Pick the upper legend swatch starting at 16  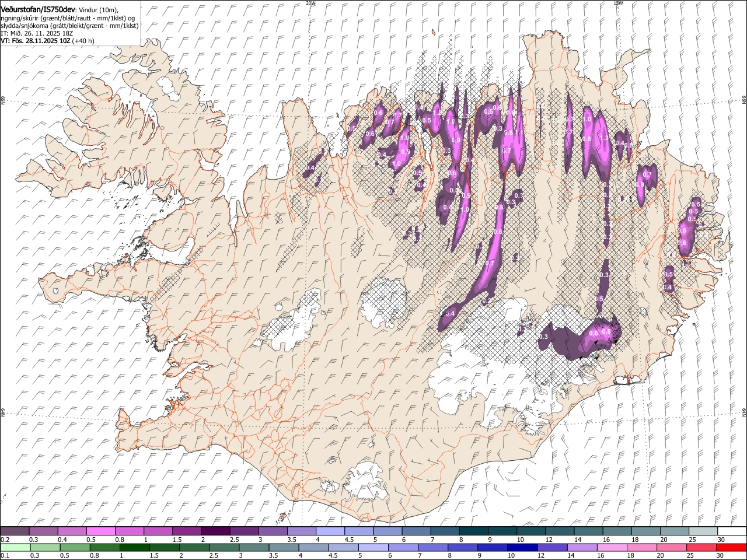point(616,531)
